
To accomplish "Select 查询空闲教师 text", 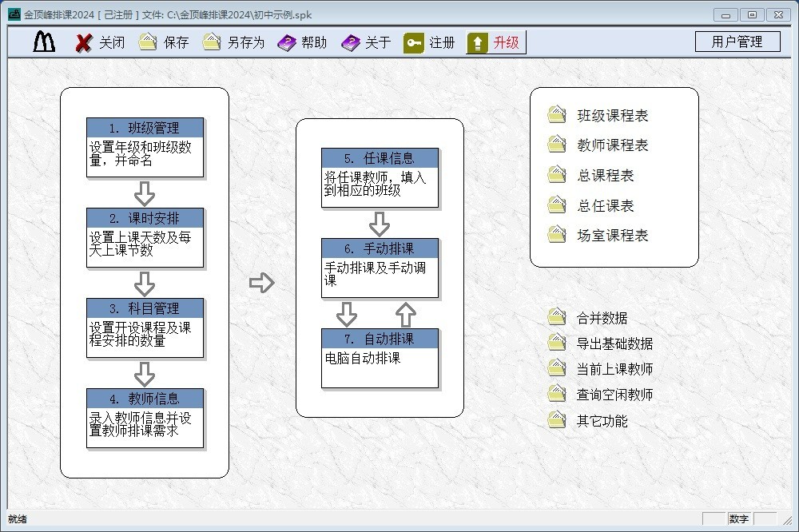I will coord(614,395).
